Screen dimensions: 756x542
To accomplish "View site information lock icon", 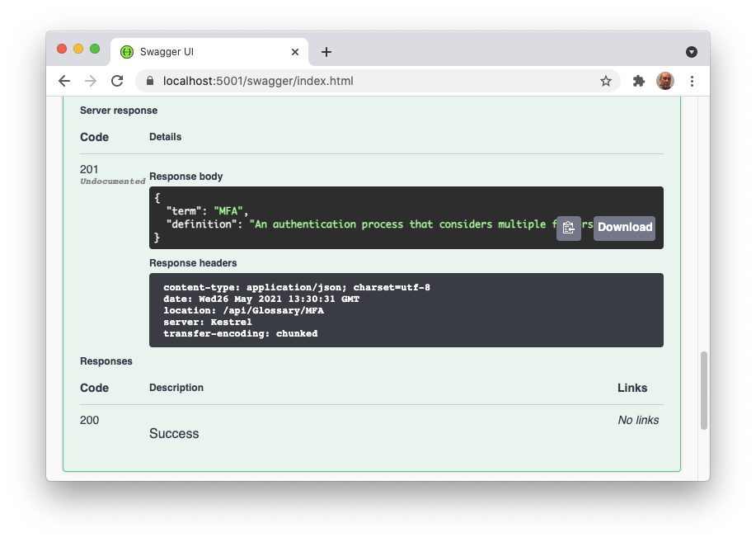I will [x=150, y=81].
